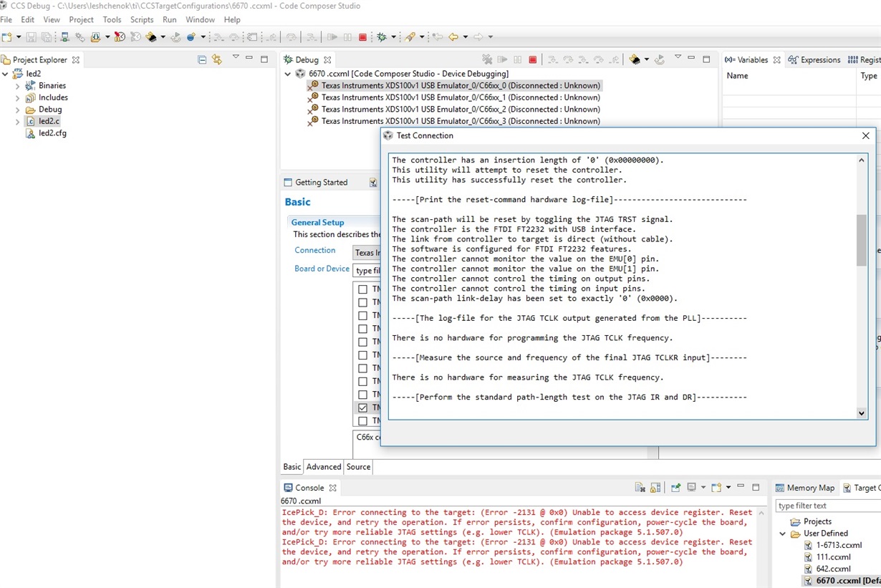Viewport: 881px width, 588px height.
Task: Open the Scripts menu
Action: click(x=142, y=19)
